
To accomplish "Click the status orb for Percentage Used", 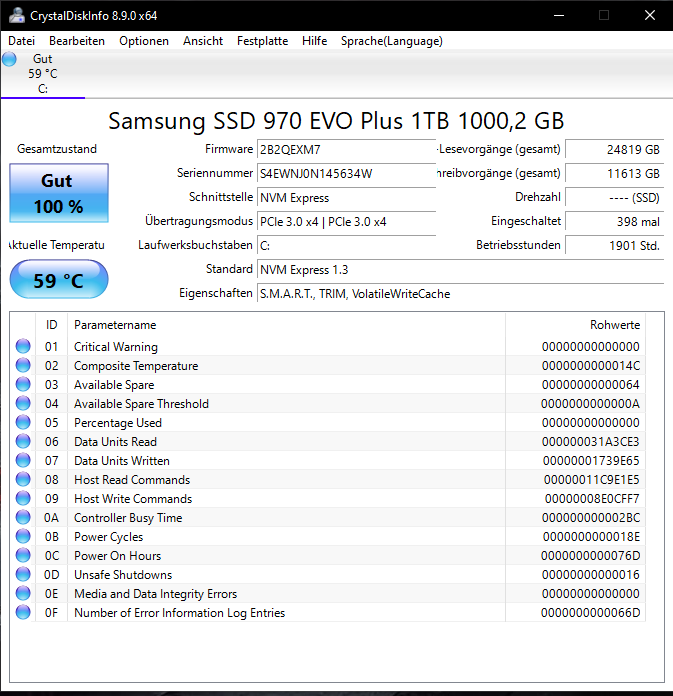I will pyautogui.click(x=23, y=422).
